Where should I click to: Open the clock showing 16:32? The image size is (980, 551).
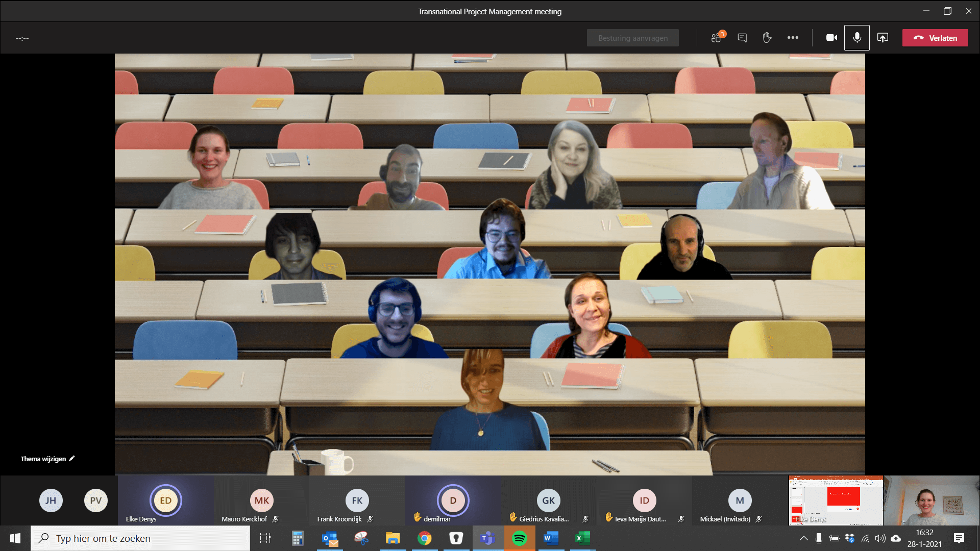click(924, 538)
